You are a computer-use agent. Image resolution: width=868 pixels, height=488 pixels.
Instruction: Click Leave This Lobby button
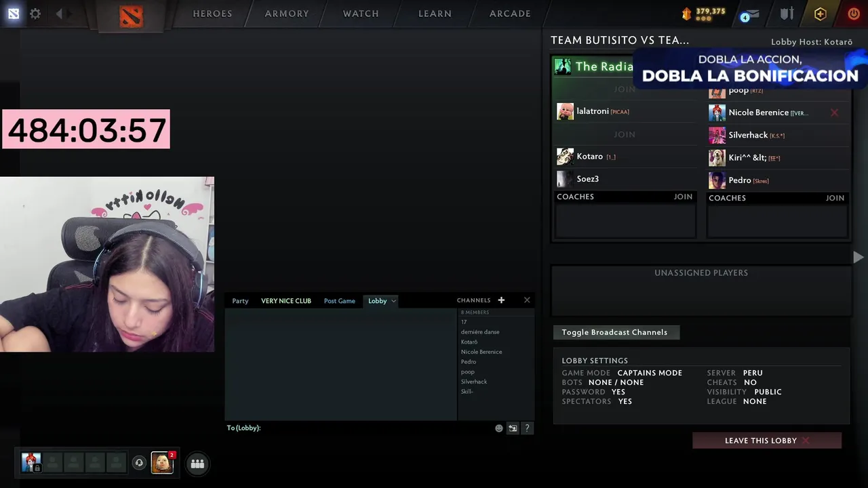tap(767, 441)
